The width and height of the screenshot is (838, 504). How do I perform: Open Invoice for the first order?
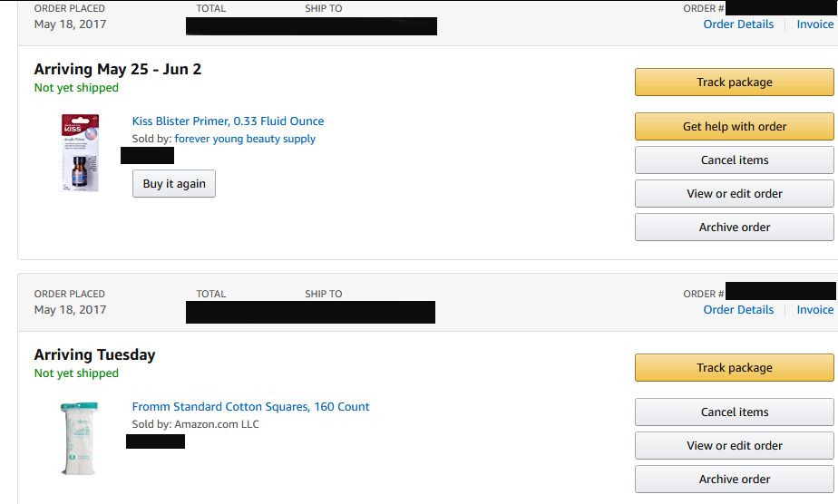click(x=814, y=24)
